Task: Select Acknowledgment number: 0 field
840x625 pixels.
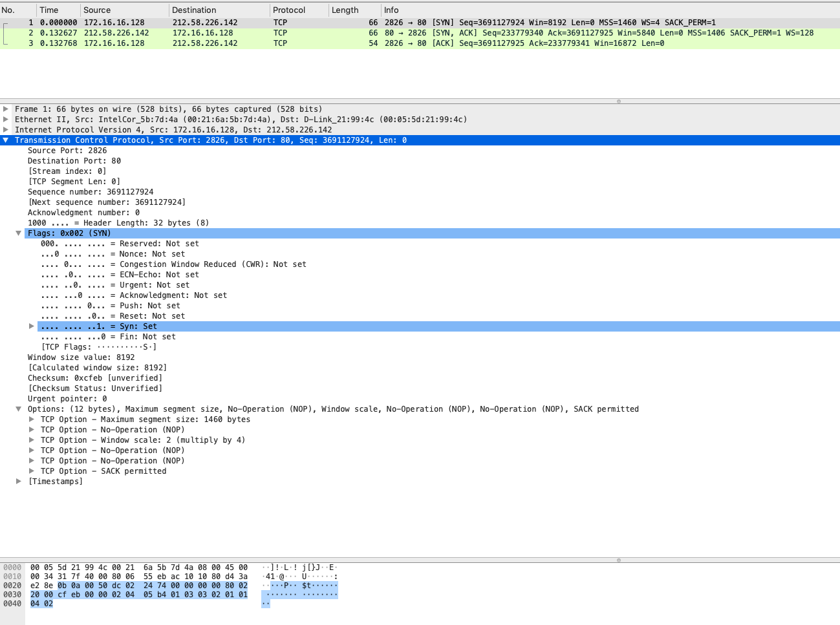Action: 83,213
